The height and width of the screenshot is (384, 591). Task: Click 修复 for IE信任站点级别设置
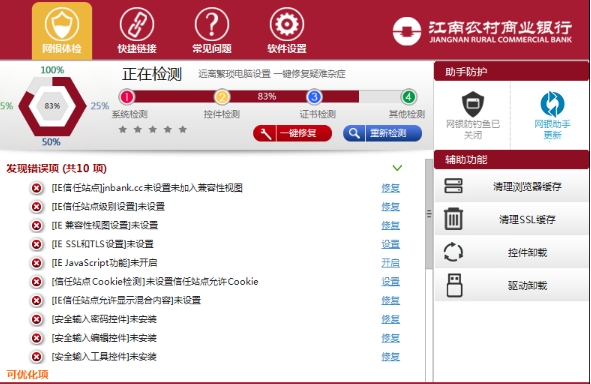coord(390,207)
